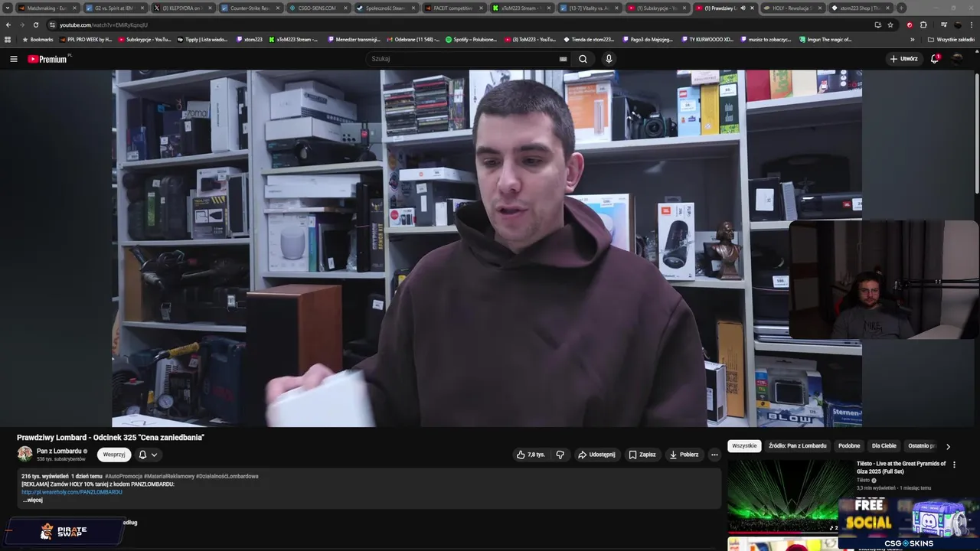Open PPL PRO WEEK bookmark

click(x=86, y=39)
